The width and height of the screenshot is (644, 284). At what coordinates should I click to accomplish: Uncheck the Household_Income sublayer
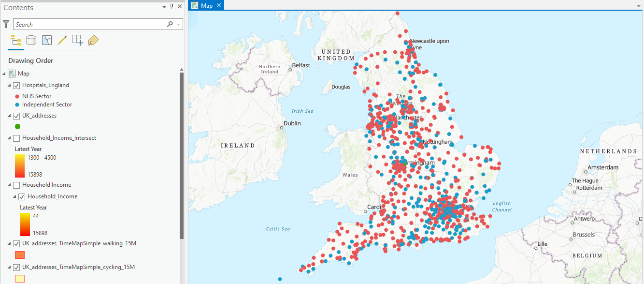[22, 197]
